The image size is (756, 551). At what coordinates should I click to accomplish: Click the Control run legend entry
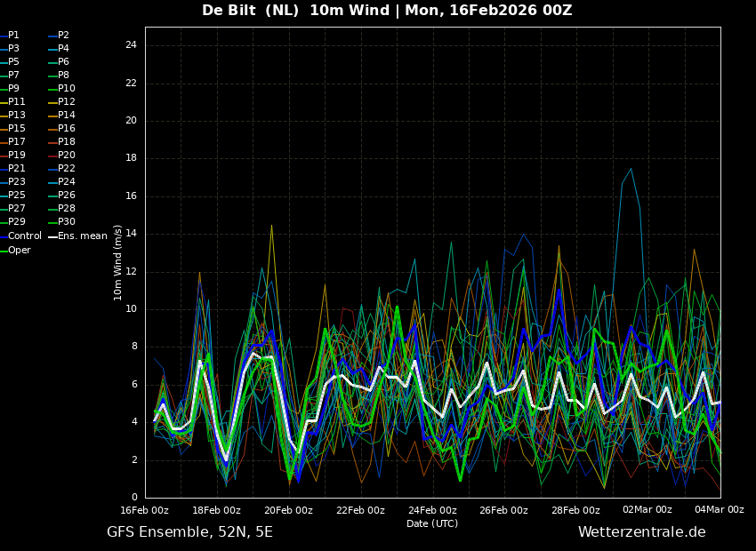25,236
